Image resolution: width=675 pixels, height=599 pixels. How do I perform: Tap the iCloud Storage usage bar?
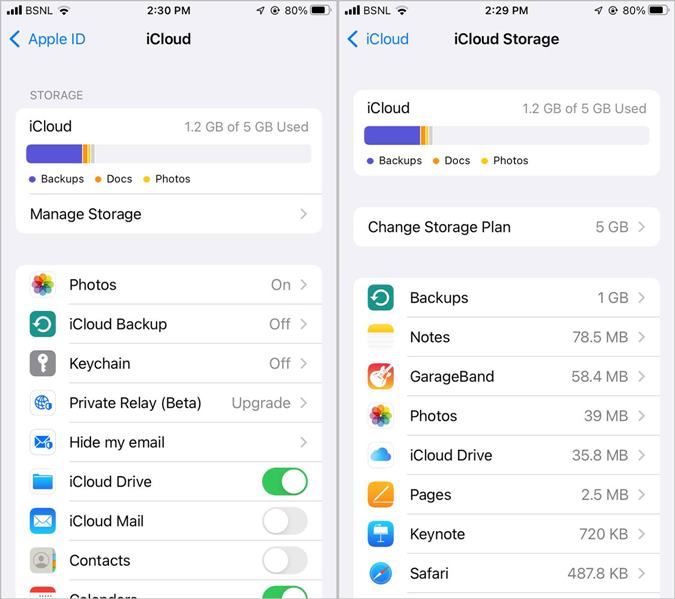[x=507, y=136]
